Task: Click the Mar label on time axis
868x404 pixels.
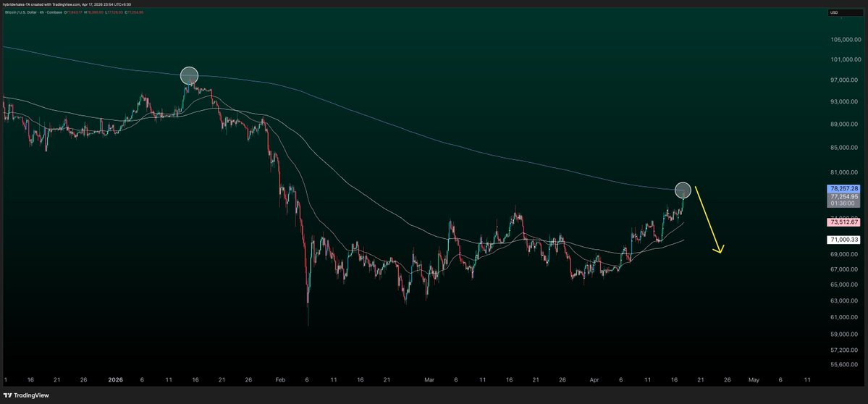Action: (429, 380)
